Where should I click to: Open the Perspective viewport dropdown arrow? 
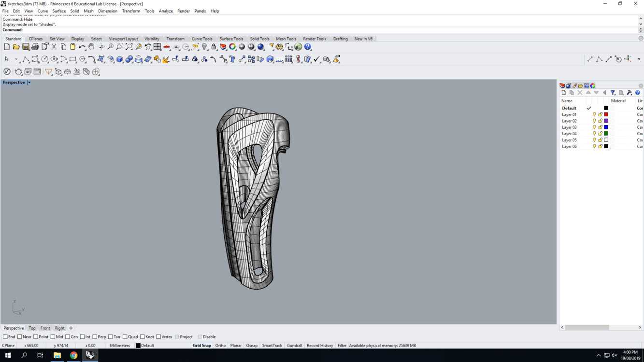pos(29,83)
